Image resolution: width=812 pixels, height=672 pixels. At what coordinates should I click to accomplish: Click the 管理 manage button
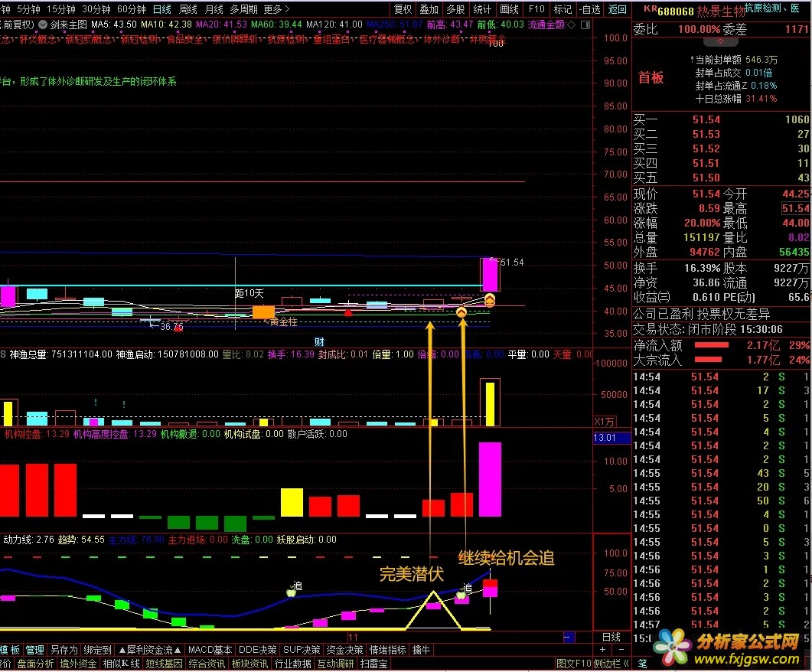34,650
